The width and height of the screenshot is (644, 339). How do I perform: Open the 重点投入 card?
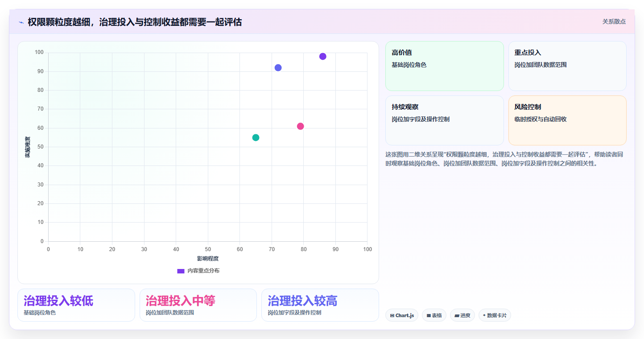click(x=567, y=66)
